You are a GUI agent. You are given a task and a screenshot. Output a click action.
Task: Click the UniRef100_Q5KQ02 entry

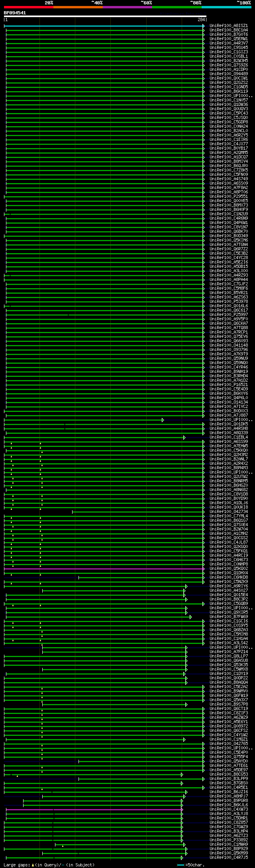(229, 569)
